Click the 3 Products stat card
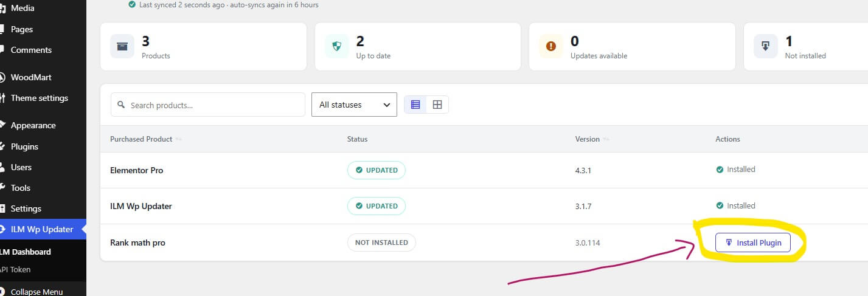This screenshot has height=296, width=868. (x=203, y=46)
